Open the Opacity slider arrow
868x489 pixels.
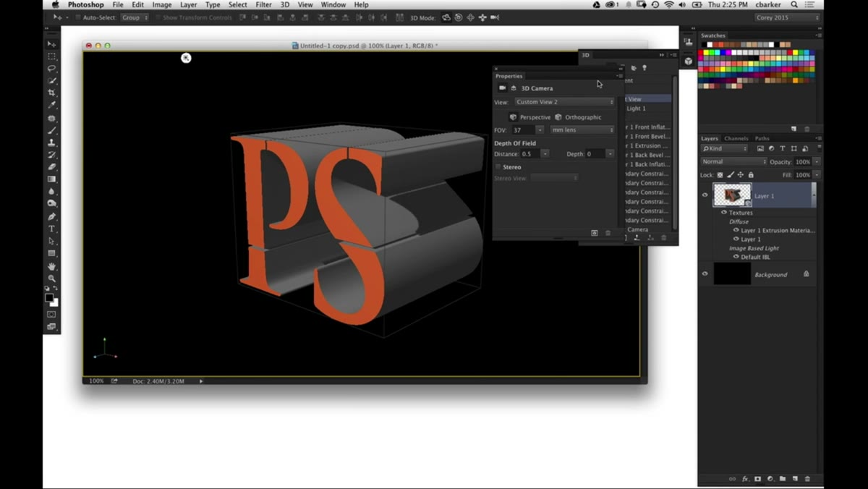click(x=817, y=162)
